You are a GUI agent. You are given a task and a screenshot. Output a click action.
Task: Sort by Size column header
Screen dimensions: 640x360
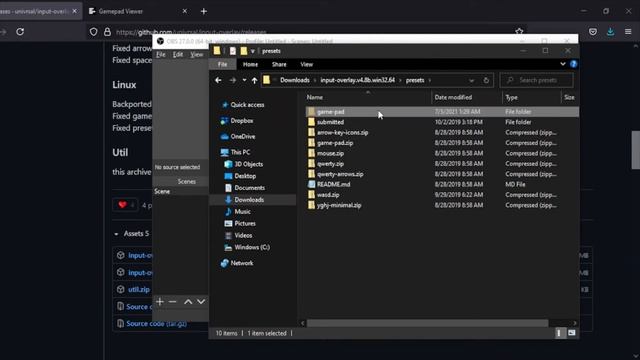pyautogui.click(x=569, y=97)
